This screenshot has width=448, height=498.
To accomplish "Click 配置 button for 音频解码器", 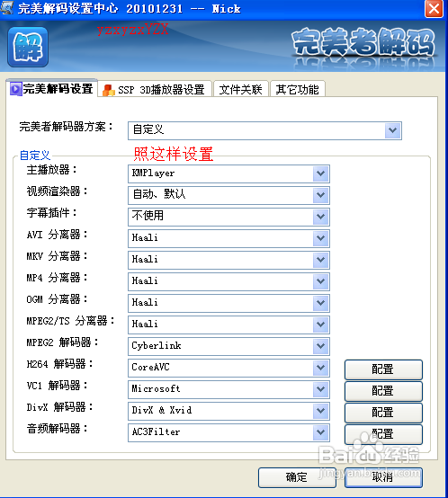I will [383, 434].
